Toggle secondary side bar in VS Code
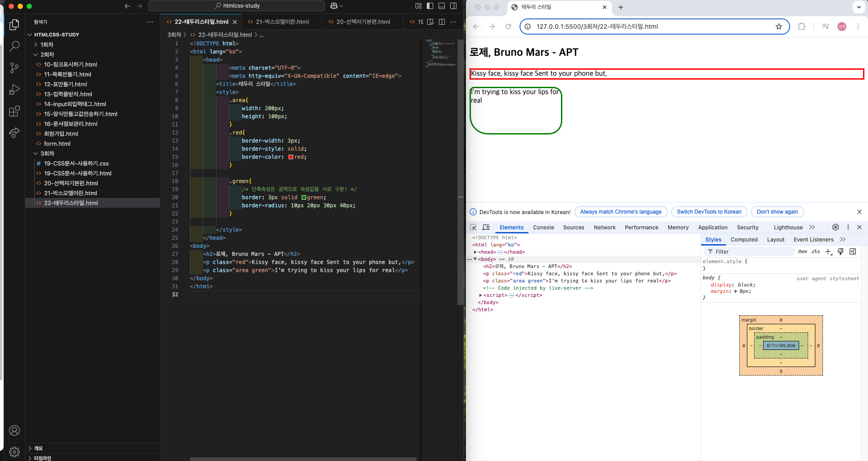868x461 pixels. tap(453, 6)
